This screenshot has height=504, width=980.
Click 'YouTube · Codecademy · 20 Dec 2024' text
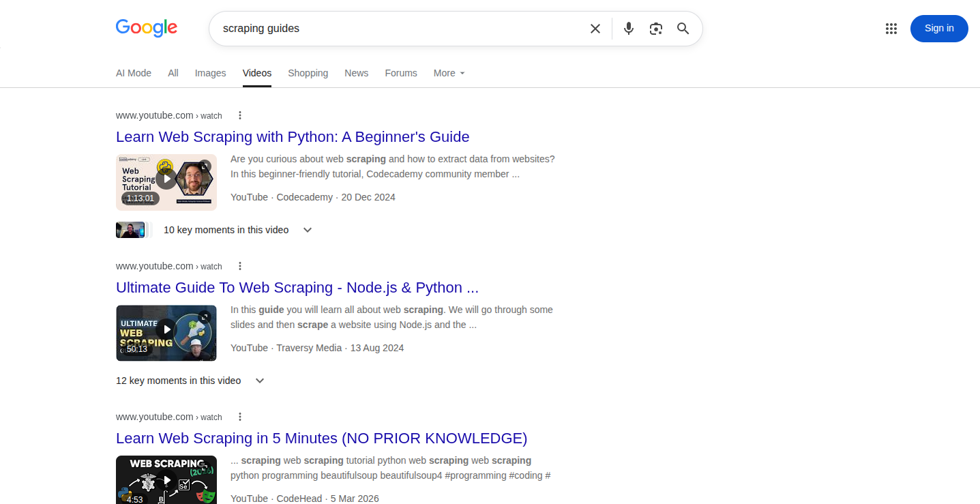pyautogui.click(x=313, y=197)
